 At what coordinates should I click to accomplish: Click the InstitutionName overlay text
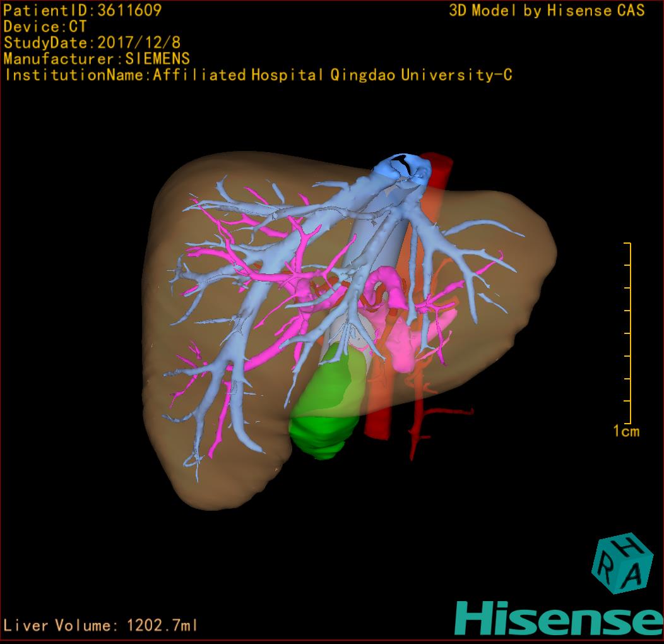pyautogui.click(x=258, y=75)
